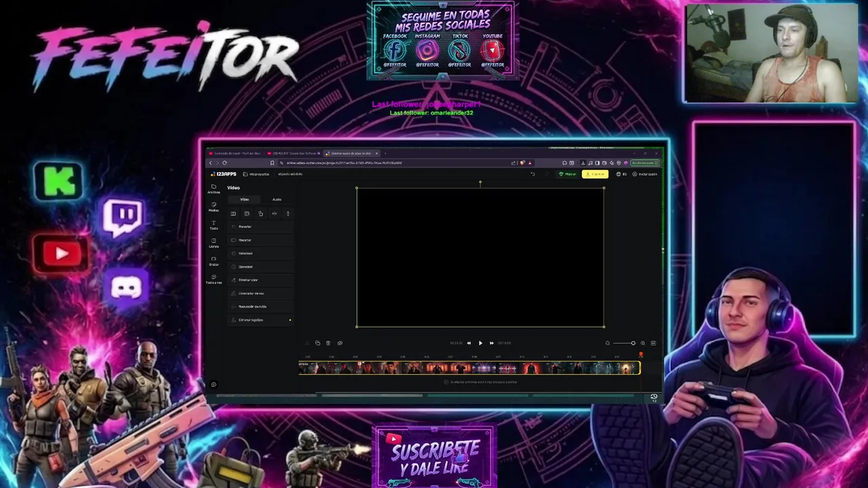Screen dimensions: 868x488
Task: Click the Mejorar upgrade button
Action: tap(568, 174)
